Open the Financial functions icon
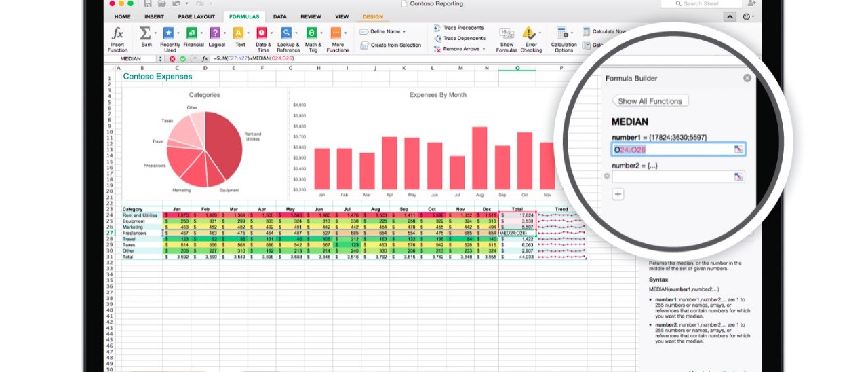Screen dimensions: 868x372 tap(192, 33)
